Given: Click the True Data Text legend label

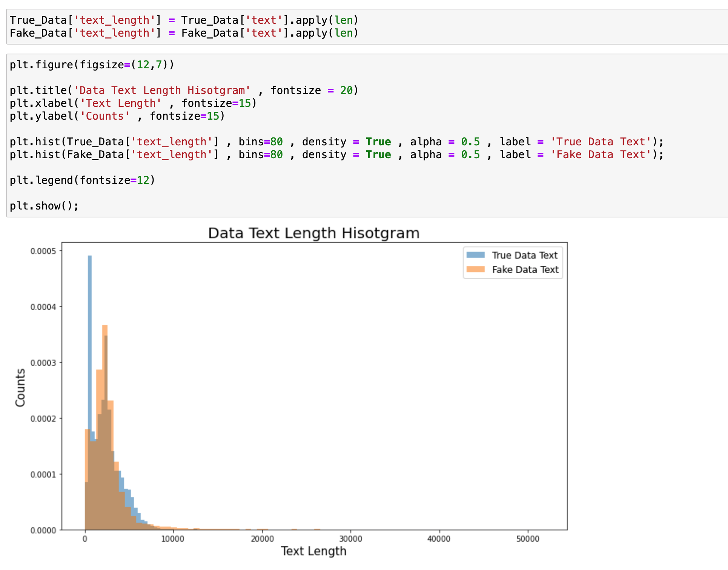Looking at the screenshot, I should point(524,256).
